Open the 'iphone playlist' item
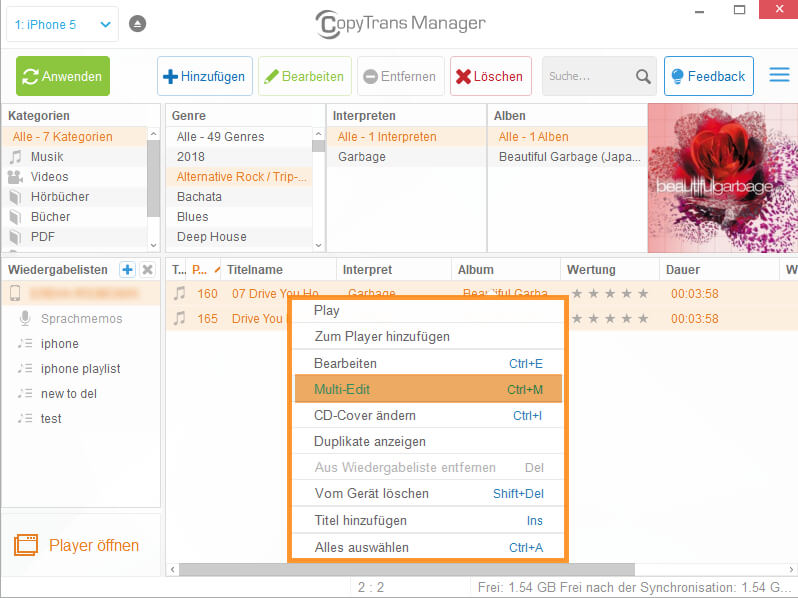798x598 pixels. 80,368
